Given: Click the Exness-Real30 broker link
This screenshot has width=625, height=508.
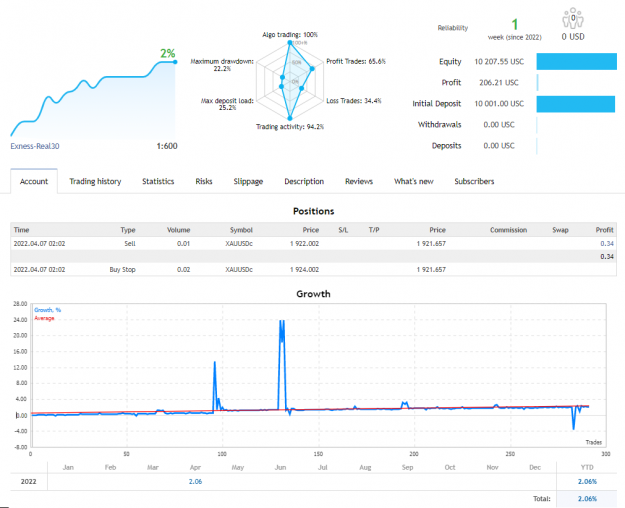Looking at the screenshot, I should point(35,146).
